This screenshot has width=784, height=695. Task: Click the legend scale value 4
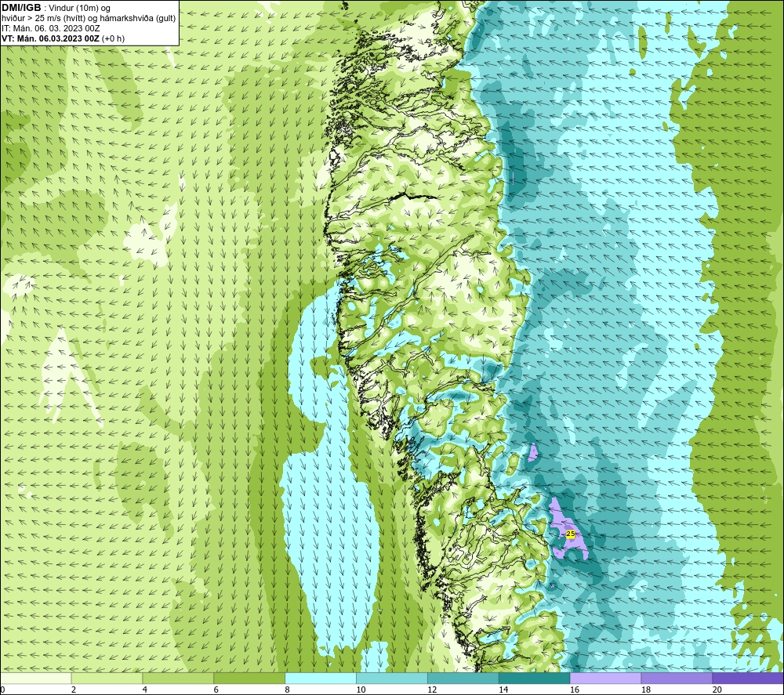[x=145, y=690]
